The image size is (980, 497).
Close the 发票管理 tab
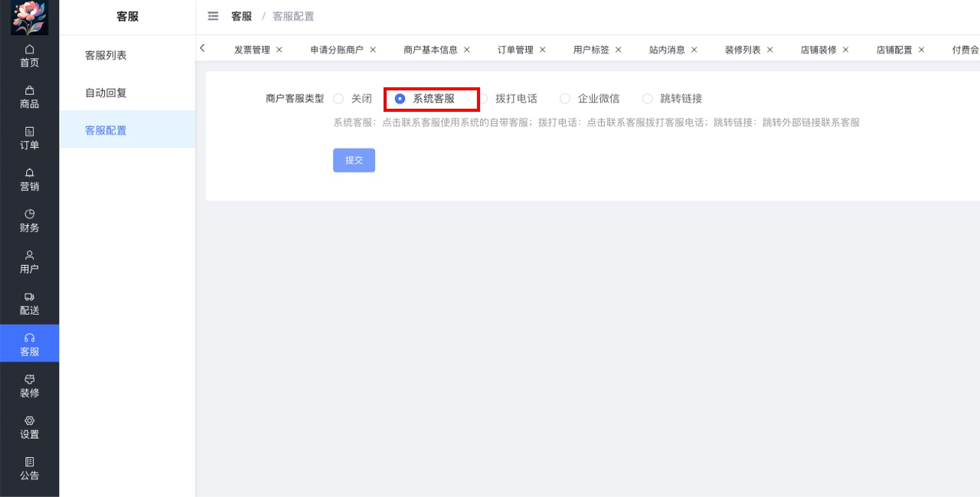[279, 50]
